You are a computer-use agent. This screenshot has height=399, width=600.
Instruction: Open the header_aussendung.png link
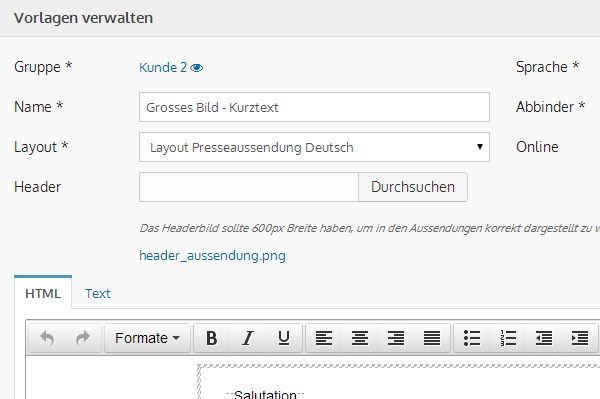[212, 256]
